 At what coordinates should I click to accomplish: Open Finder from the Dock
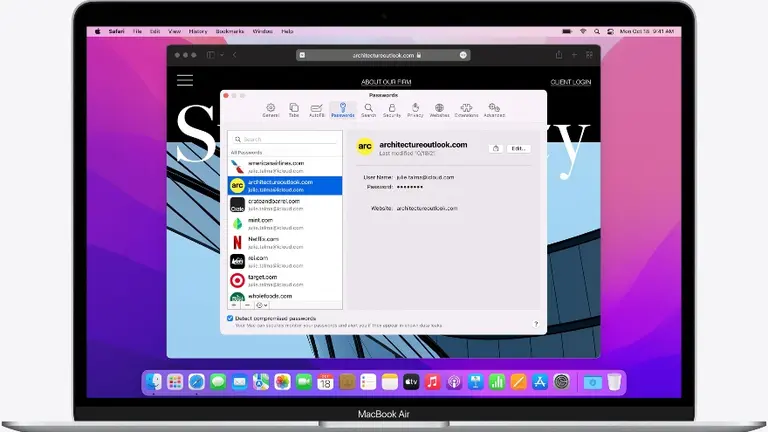click(154, 382)
